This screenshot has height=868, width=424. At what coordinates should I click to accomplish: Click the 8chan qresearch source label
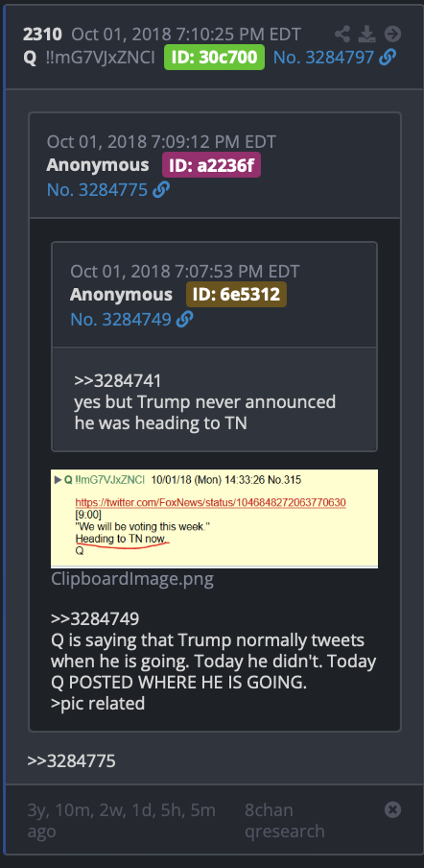point(285,820)
